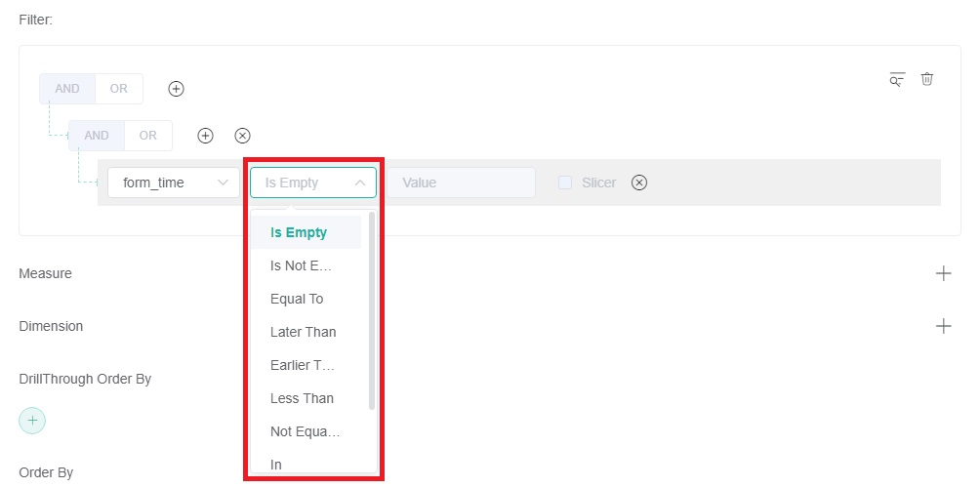Add a new Measure with plus icon
This screenshot has width=980, height=488.
tap(943, 273)
